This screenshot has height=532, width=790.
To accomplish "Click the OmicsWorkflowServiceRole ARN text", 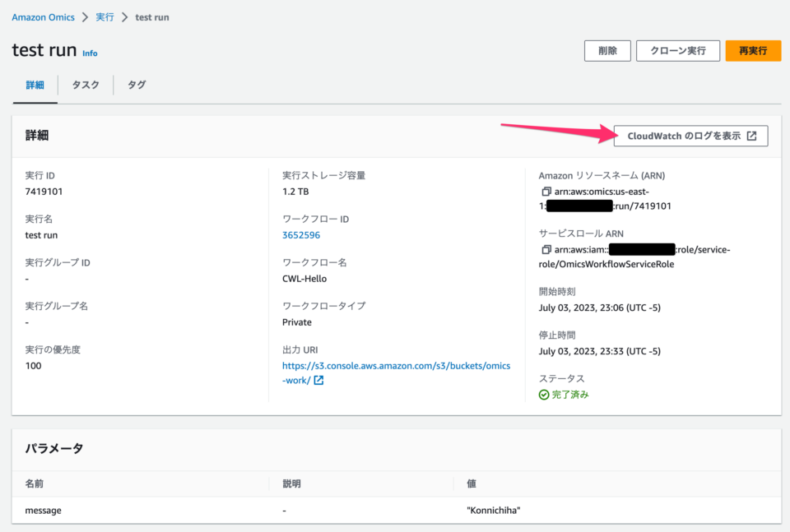I will (634, 257).
